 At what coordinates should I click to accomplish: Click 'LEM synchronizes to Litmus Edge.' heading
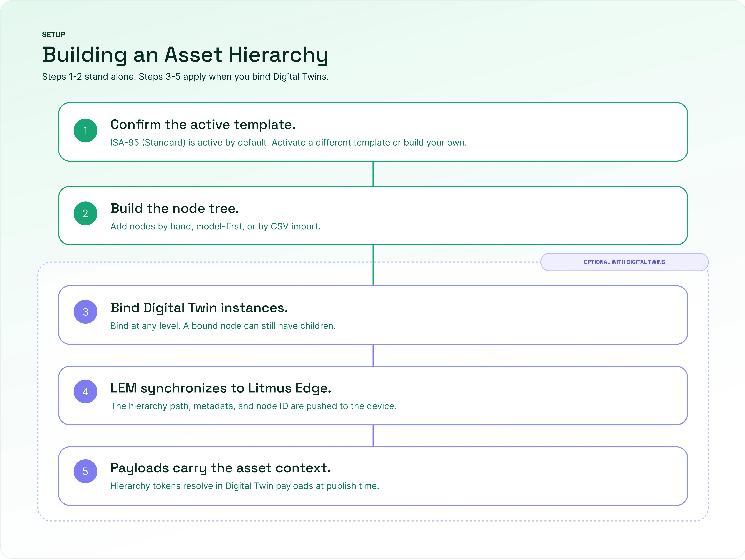click(221, 389)
